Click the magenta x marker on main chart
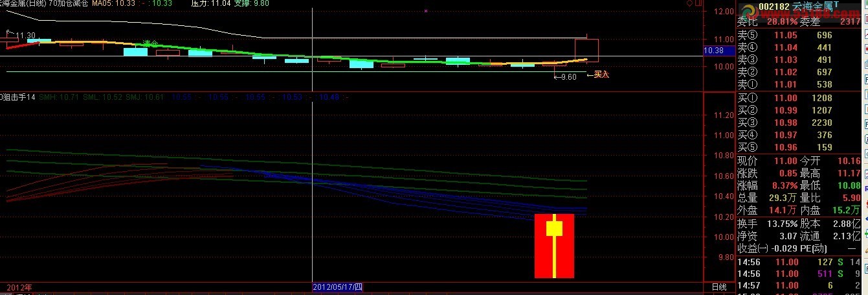The image size is (868, 295). (426, 11)
